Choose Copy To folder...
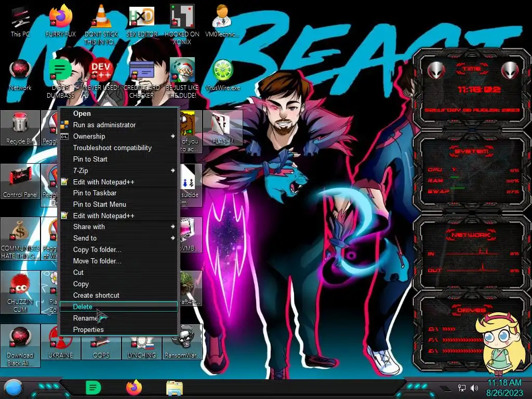This screenshot has width=532, height=399. coord(119,249)
